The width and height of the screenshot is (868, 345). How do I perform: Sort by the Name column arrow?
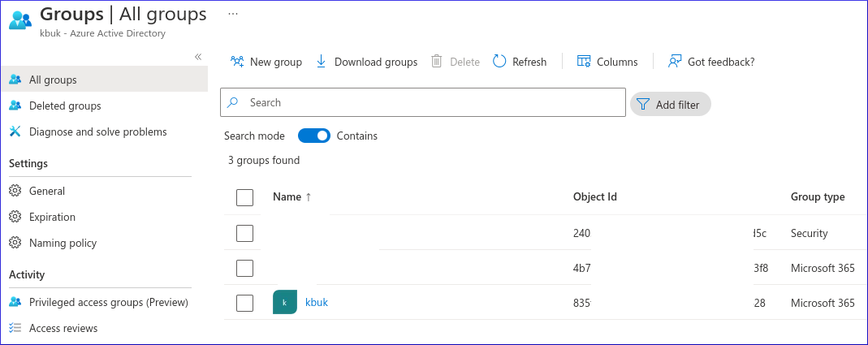309,197
